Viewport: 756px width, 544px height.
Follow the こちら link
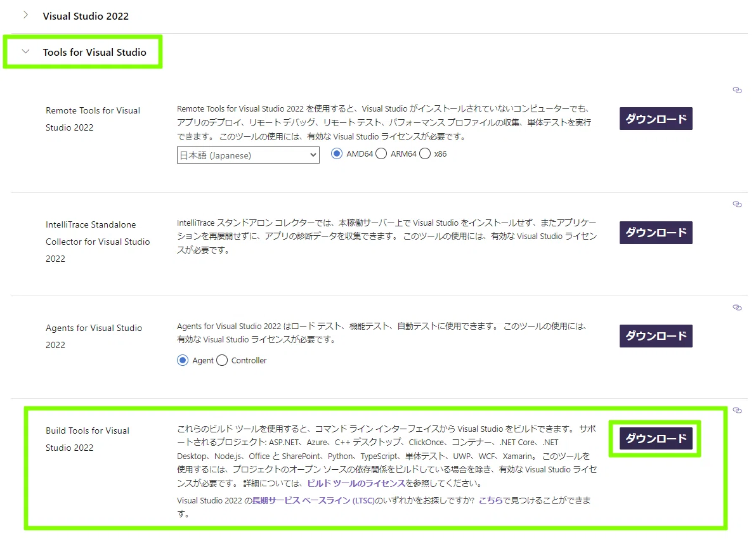tap(491, 501)
